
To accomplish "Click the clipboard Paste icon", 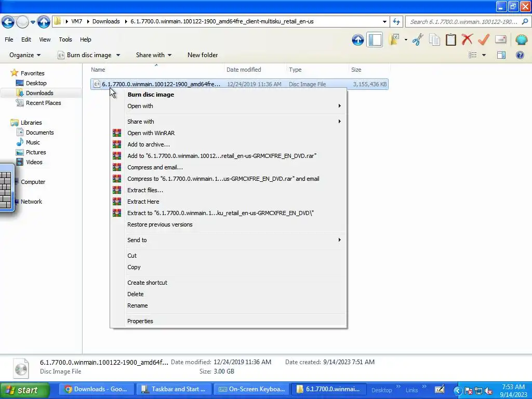I will point(450,39).
